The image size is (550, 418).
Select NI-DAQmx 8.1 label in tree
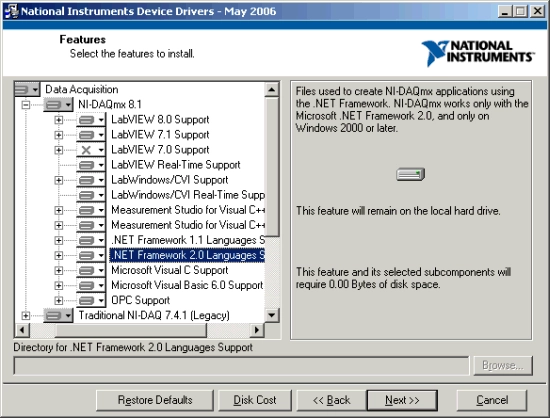pyautogui.click(x=110, y=104)
